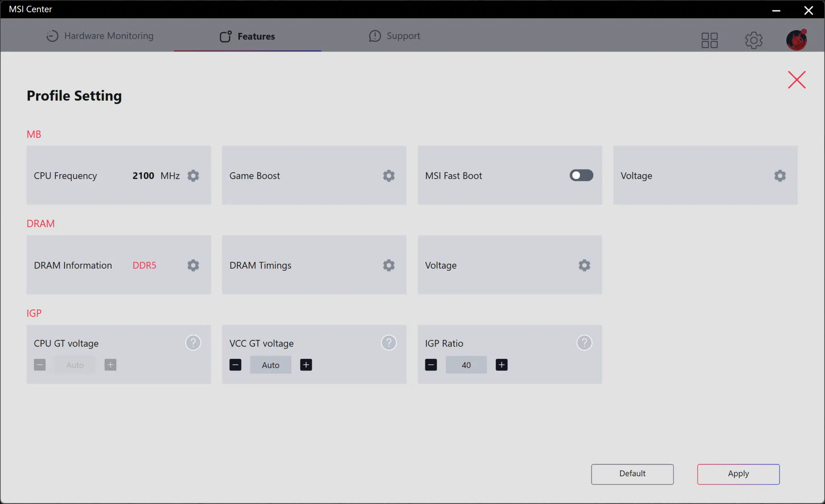Open Game Boost settings gear
Screen dimensions: 825x504
389,176
